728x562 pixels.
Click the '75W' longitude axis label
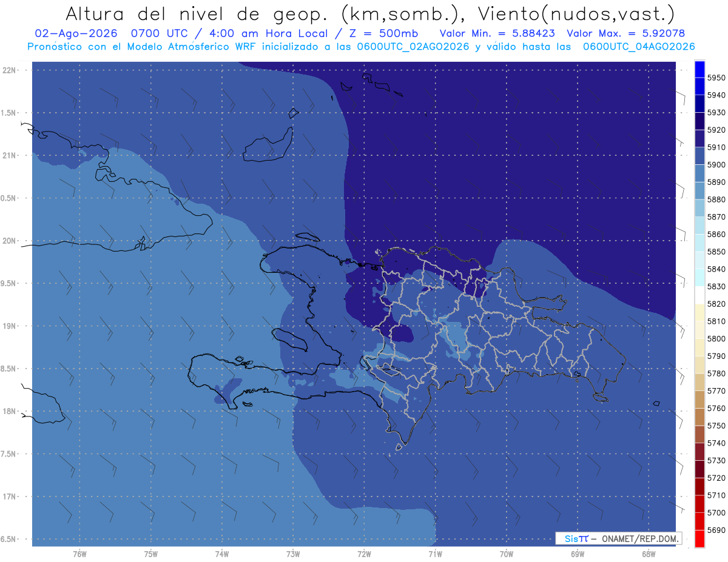click(x=151, y=554)
